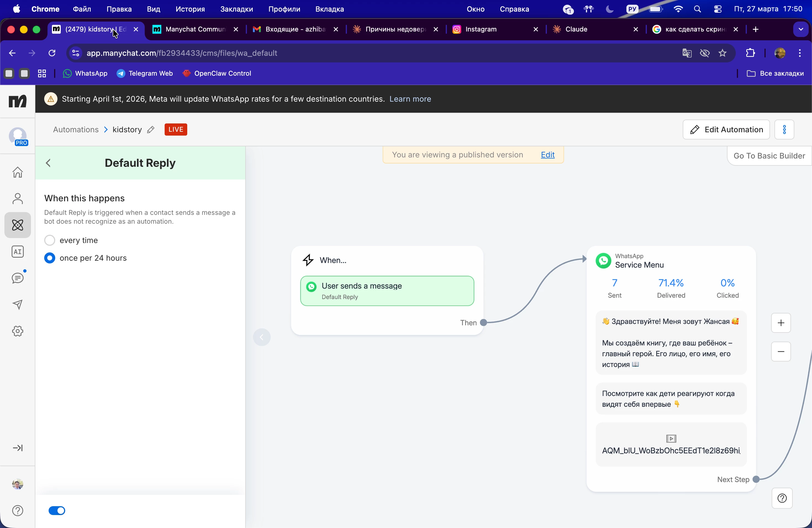
Task: Click the Edit Automation button
Action: [726, 130]
